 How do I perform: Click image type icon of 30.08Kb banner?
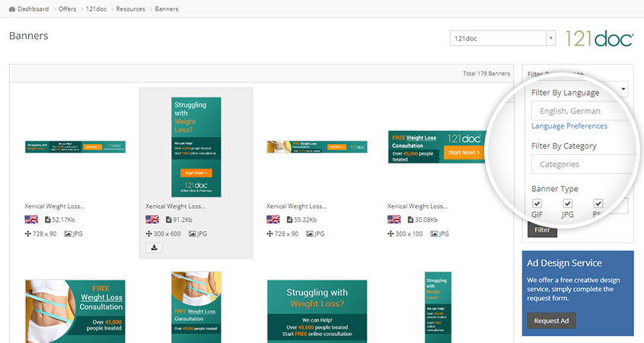[x=434, y=233]
